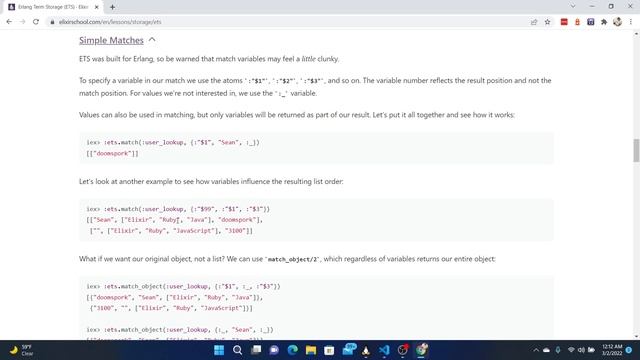
Task: Click the battery tray icon
Action: coord(591,350)
